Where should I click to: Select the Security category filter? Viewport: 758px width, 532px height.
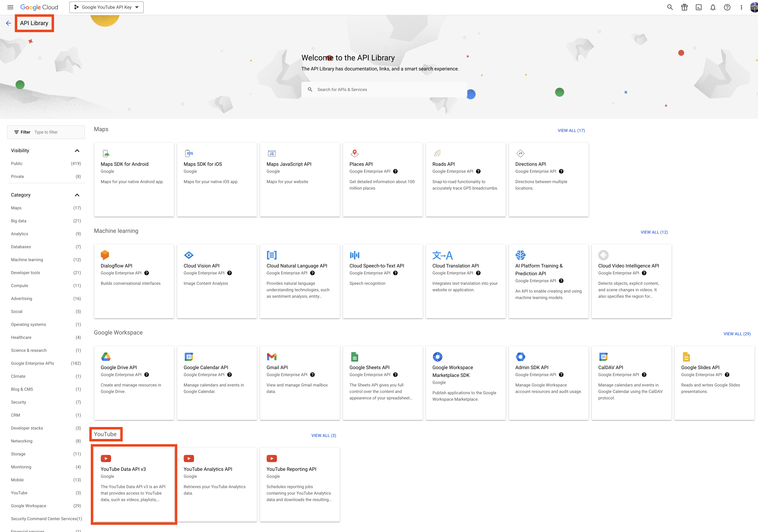pos(46,402)
